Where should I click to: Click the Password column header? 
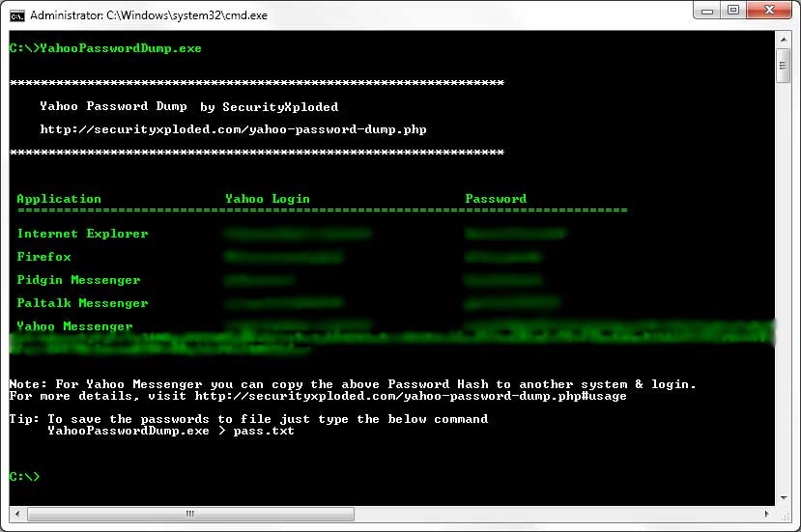[x=496, y=199]
